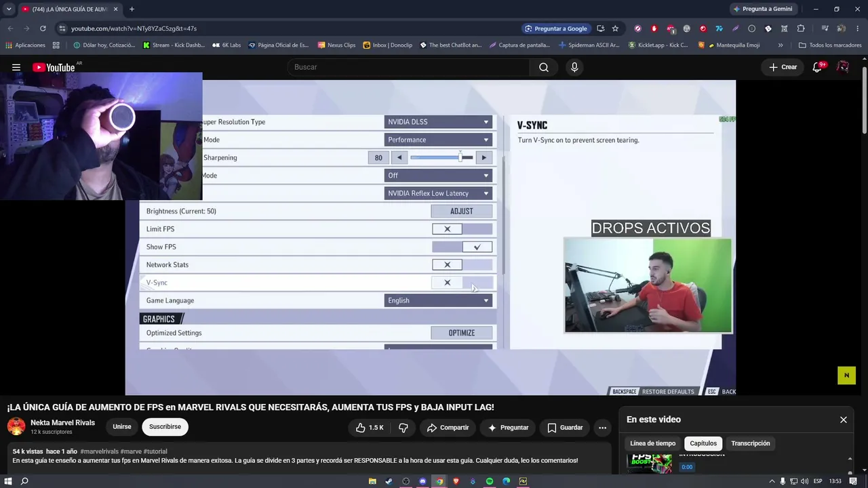Open the 'Nexus Clips' bookmark
The width and height of the screenshot is (868, 488).
336,45
